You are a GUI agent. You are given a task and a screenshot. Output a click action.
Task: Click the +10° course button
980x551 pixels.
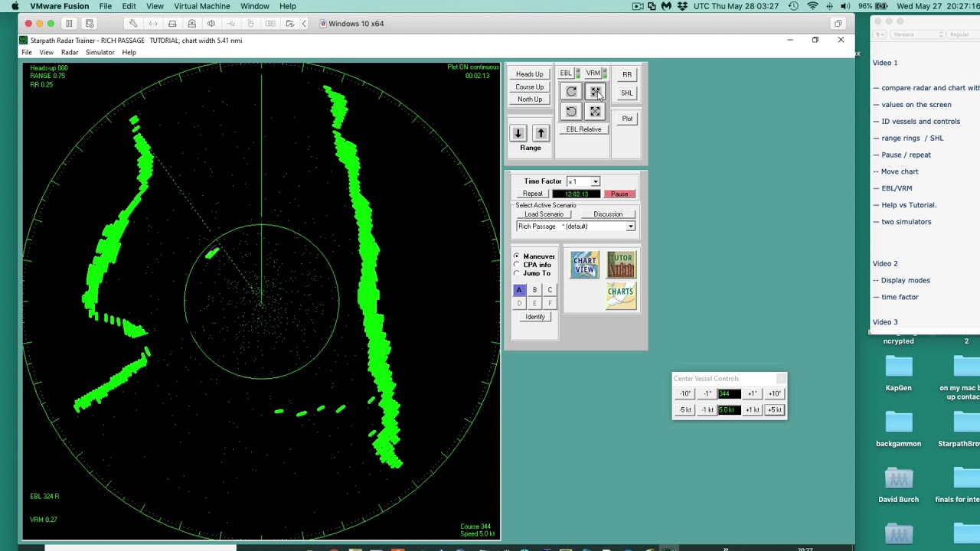(775, 394)
